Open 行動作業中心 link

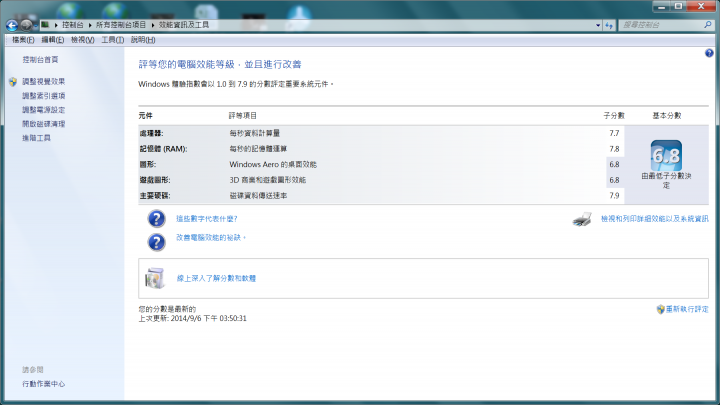44,384
